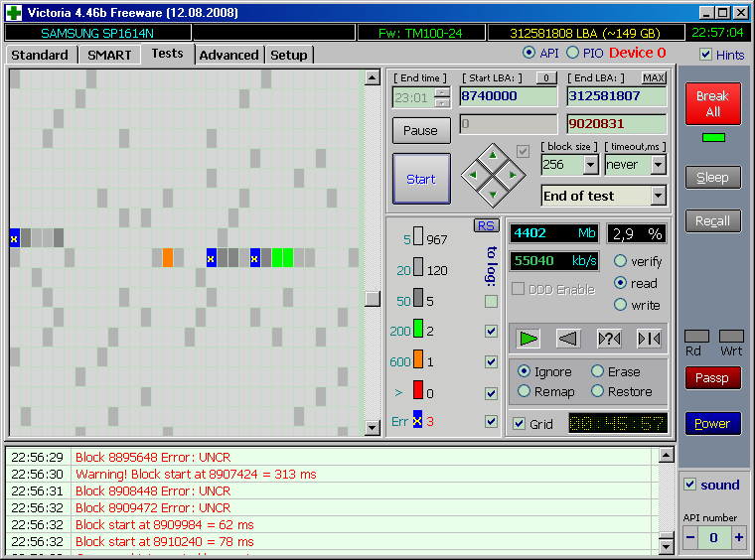Click the green play forward scan button

click(528, 339)
